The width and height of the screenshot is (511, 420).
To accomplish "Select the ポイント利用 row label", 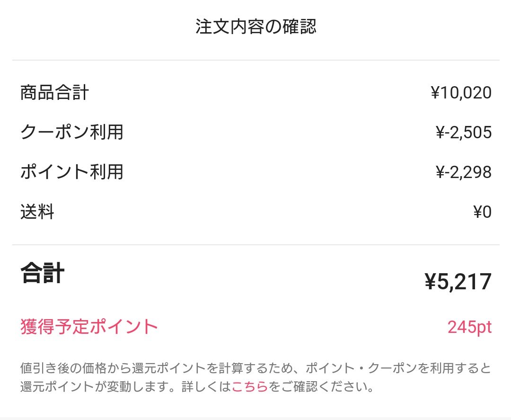I will point(72,172).
